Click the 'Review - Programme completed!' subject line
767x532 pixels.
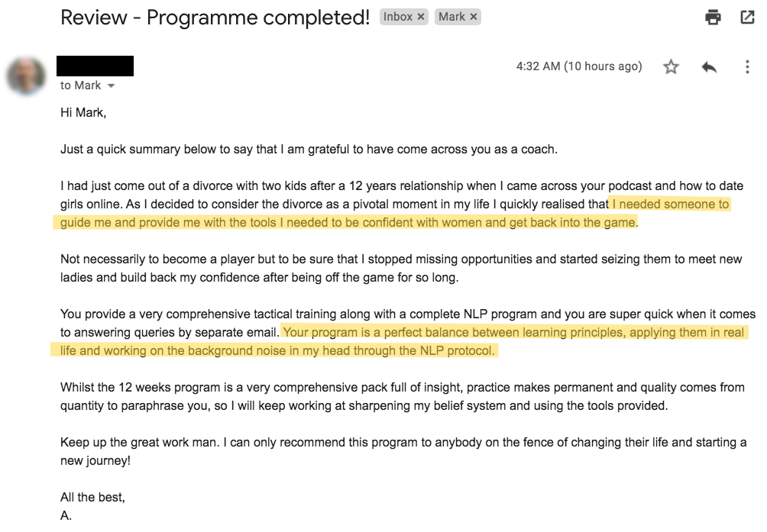(215, 18)
